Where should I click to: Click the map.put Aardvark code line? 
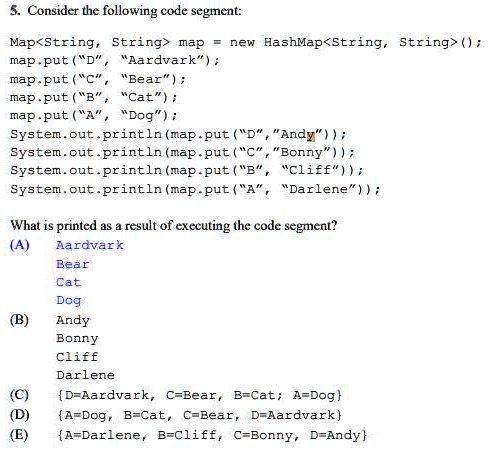click(x=115, y=60)
